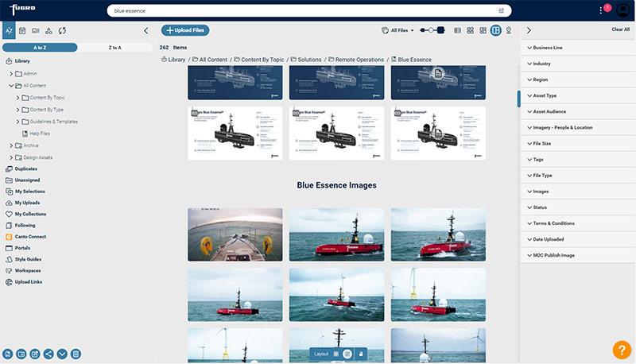Open the All Files dropdown
Viewport: 636px width, 364px height.
pos(397,30)
